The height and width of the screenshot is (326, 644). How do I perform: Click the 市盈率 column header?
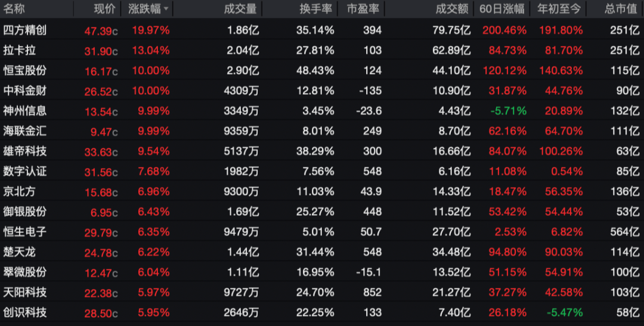click(x=364, y=9)
